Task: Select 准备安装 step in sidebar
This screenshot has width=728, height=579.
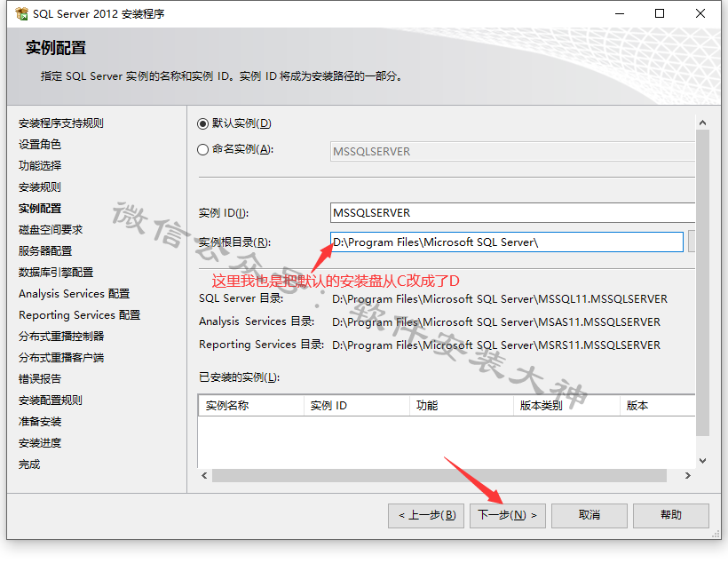Action: click(40, 423)
